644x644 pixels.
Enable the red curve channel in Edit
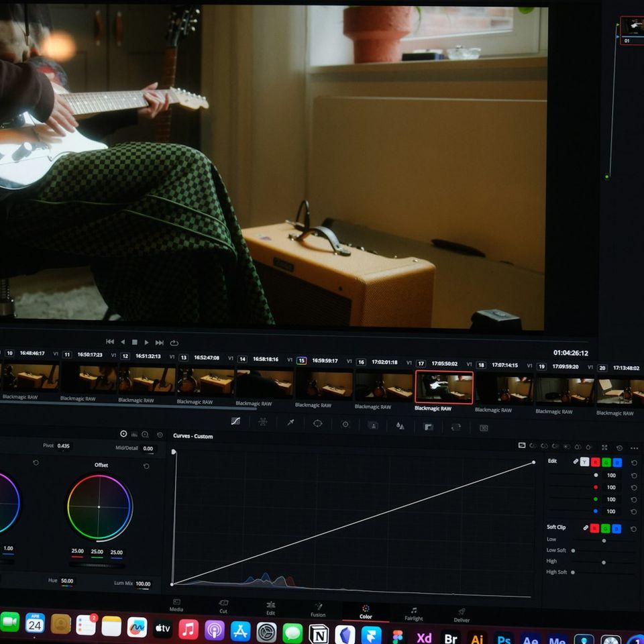point(596,462)
